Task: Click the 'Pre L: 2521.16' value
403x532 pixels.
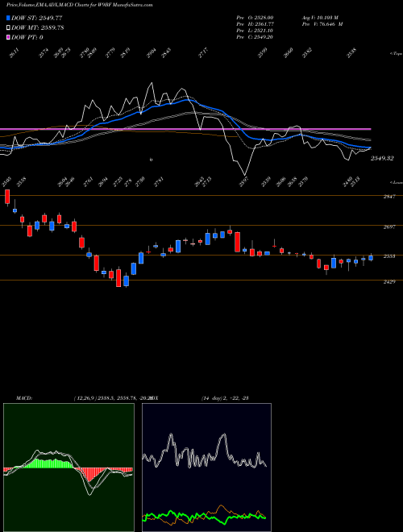Action: click(255, 30)
